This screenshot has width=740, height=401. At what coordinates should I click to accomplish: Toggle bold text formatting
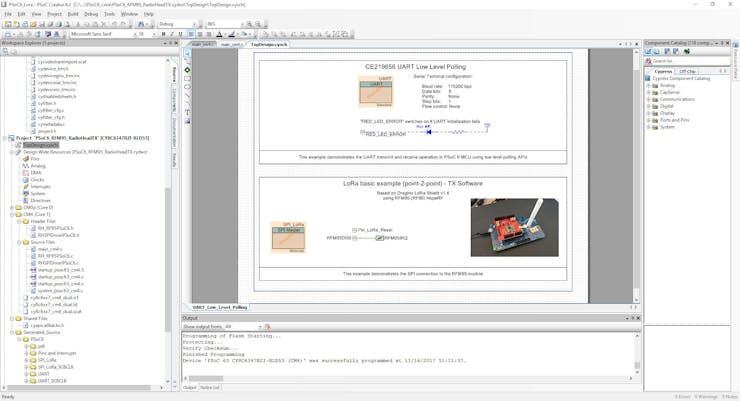tap(164, 34)
